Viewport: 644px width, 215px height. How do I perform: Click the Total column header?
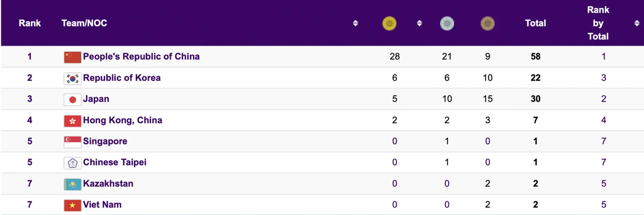(x=535, y=23)
